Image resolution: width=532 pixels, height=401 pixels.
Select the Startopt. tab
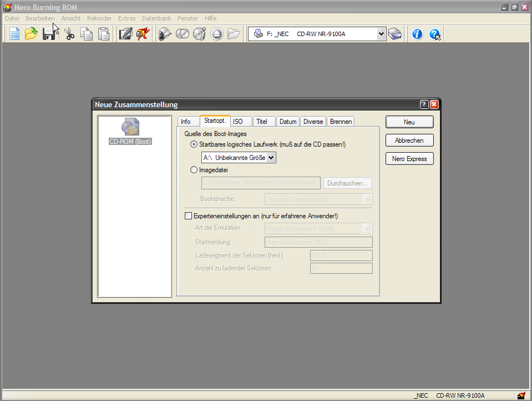(x=215, y=121)
